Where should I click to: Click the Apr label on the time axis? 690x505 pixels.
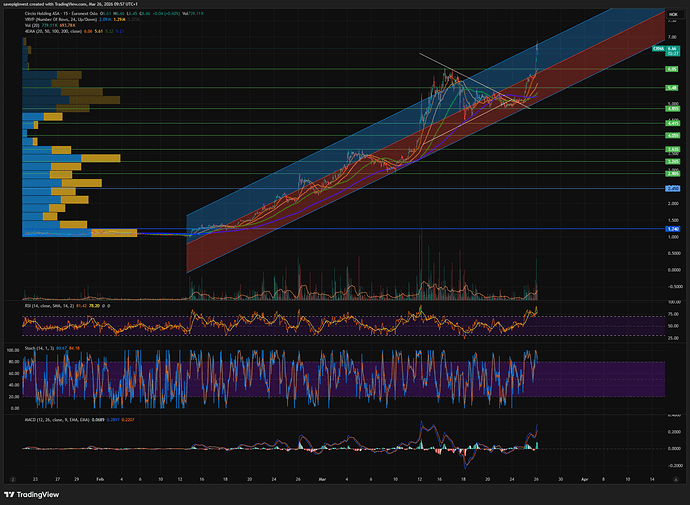click(586, 479)
